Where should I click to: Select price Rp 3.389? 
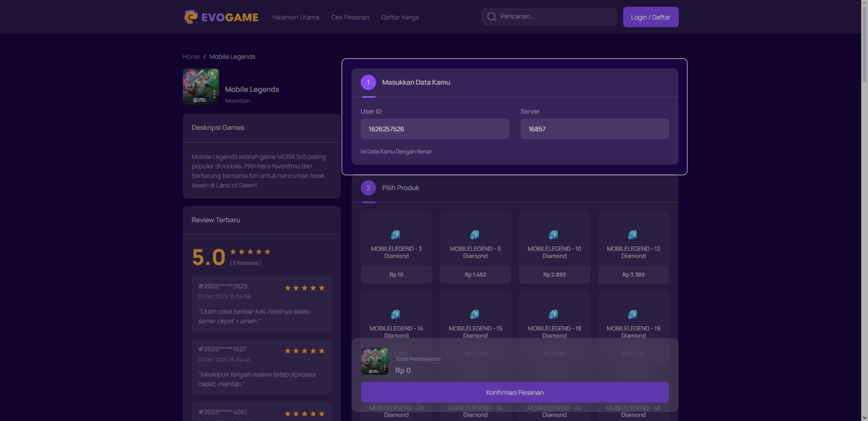coord(634,275)
